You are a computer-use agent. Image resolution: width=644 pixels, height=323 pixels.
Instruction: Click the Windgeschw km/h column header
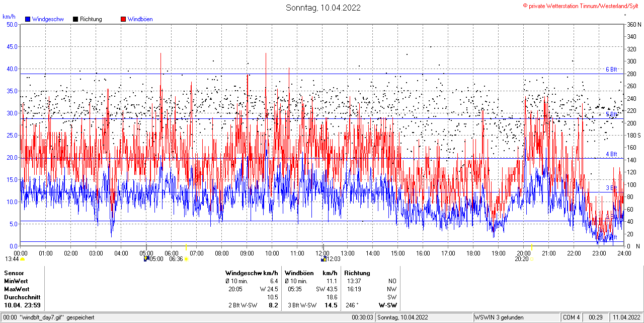point(252,273)
